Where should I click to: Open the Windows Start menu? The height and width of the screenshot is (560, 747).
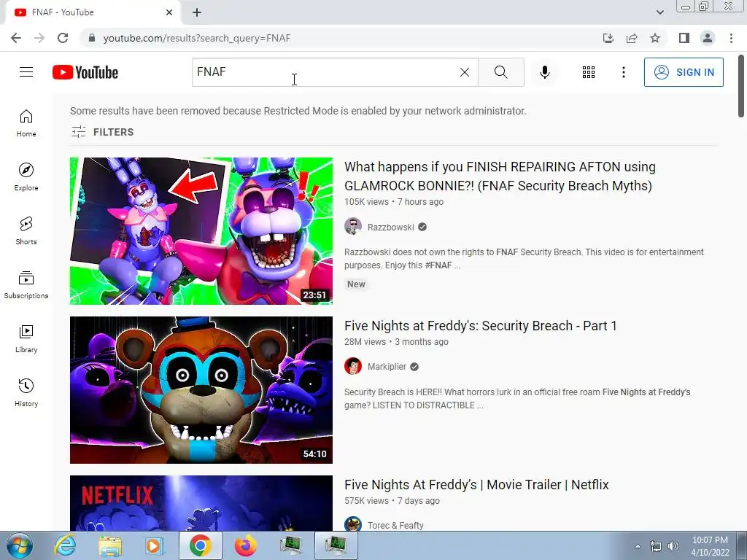pos(18,545)
